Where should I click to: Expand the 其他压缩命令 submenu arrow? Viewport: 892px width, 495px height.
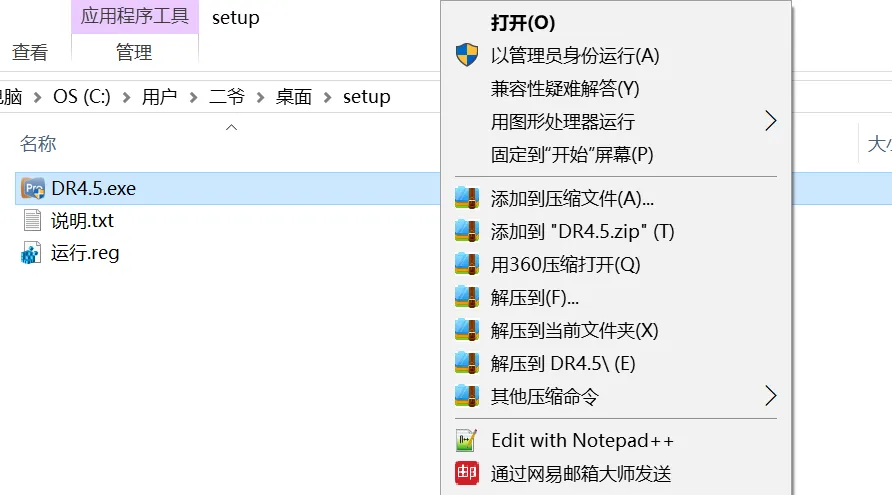[x=770, y=396]
